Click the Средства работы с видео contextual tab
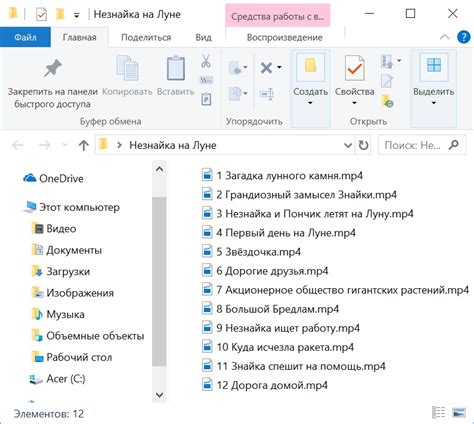Screen dimensions: 474x424 pyautogui.click(x=277, y=16)
